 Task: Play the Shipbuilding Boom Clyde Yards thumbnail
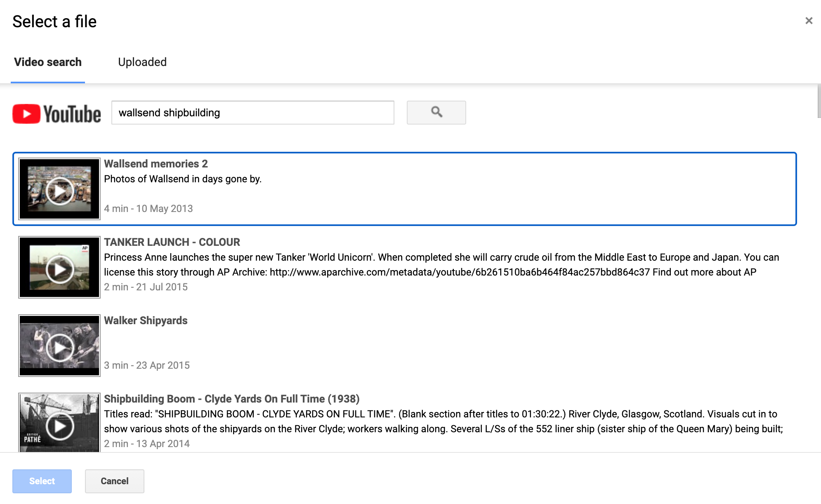point(59,423)
